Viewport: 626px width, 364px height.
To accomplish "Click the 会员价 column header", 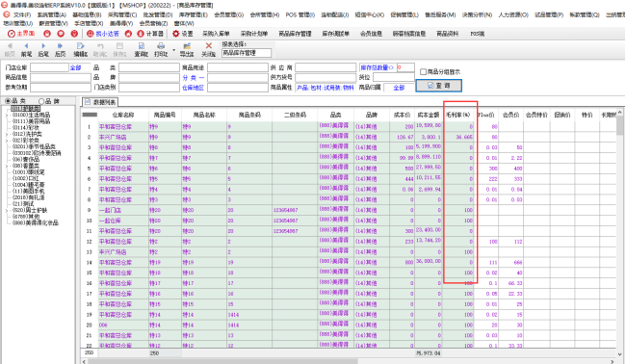I will tap(510, 115).
